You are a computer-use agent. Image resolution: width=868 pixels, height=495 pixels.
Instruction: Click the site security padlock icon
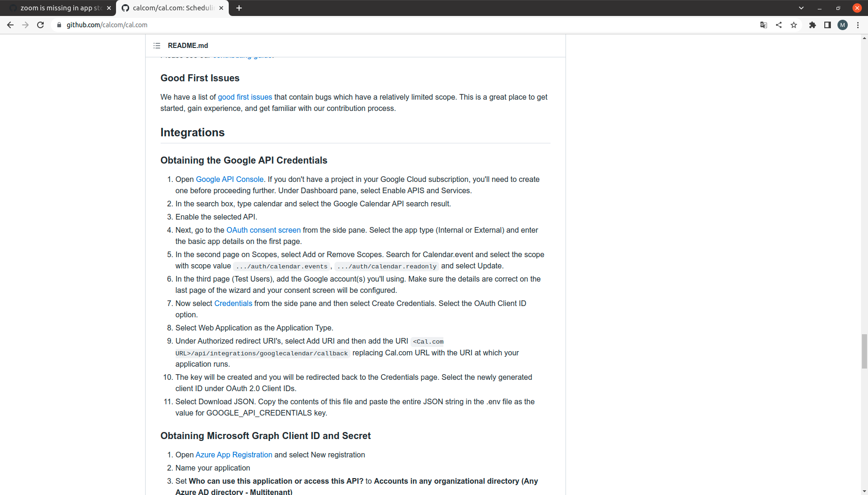pyautogui.click(x=58, y=25)
